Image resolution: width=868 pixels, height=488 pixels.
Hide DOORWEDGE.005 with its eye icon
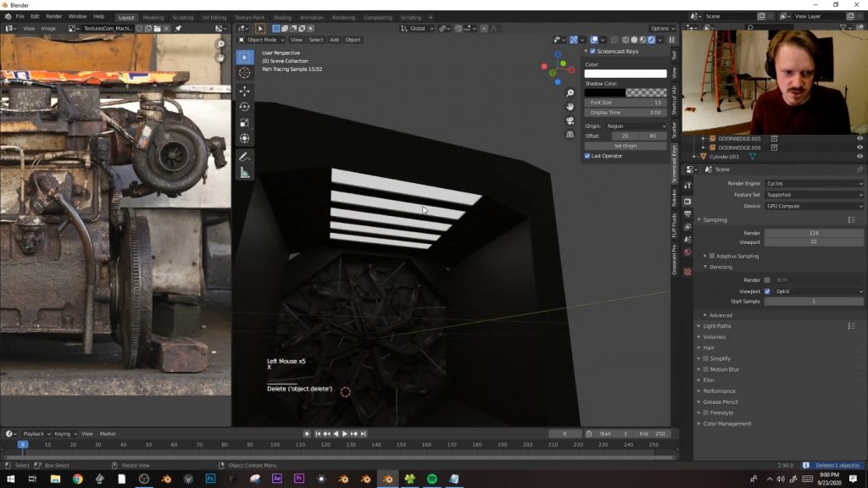point(860,139)
